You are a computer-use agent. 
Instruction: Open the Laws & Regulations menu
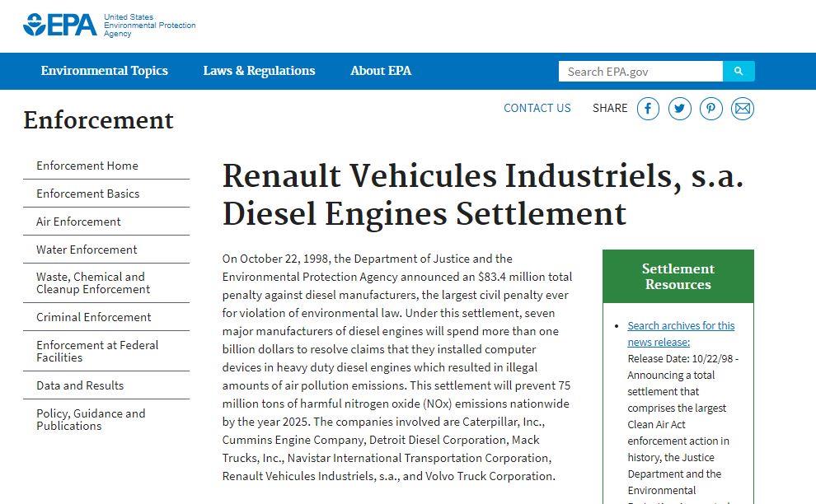pyautogui.click(x=259, y=71)
